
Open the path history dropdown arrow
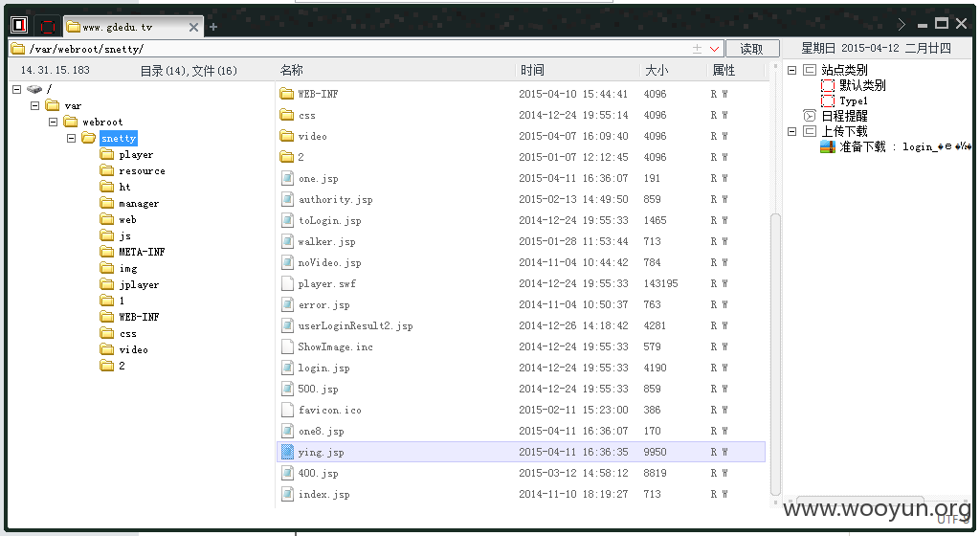[x=714, y=49]
